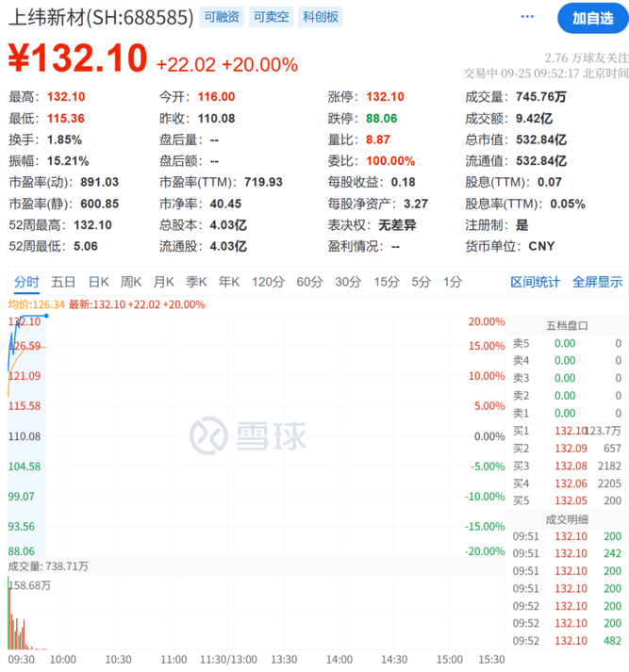Click the 09:52 trade with 482 volume
The height and width of the screenshot is (672, 629).
pyautogui.click(x=567, y=641)
